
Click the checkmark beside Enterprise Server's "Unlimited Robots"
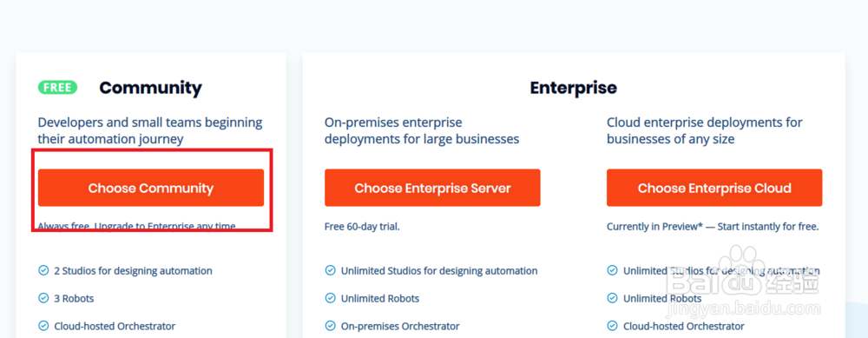[x=330, y=299]
